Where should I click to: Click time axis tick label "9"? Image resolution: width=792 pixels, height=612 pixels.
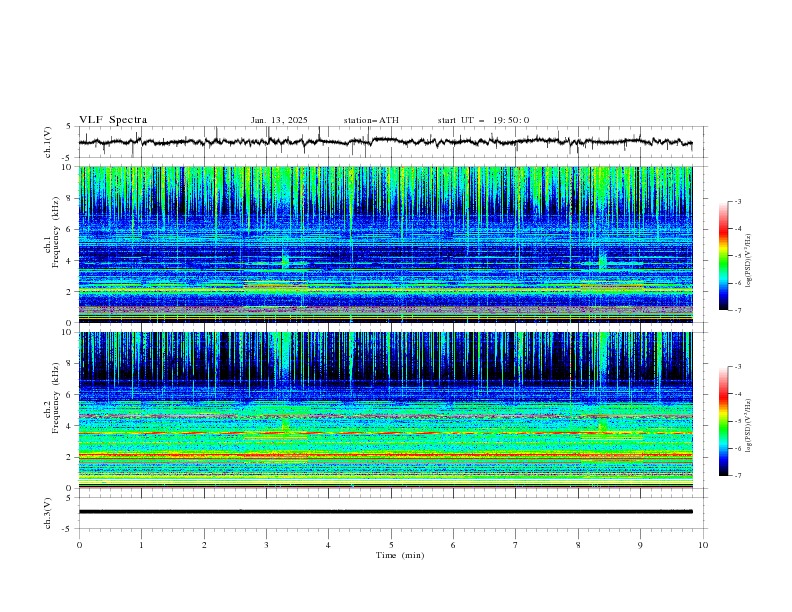click(x=640, y=545)
